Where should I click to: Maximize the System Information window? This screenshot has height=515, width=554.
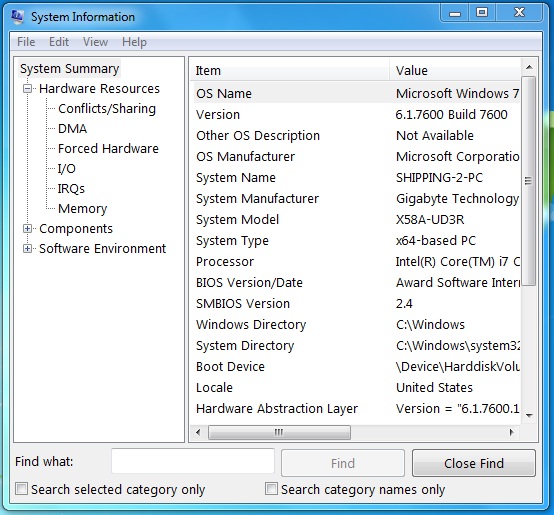482,13
